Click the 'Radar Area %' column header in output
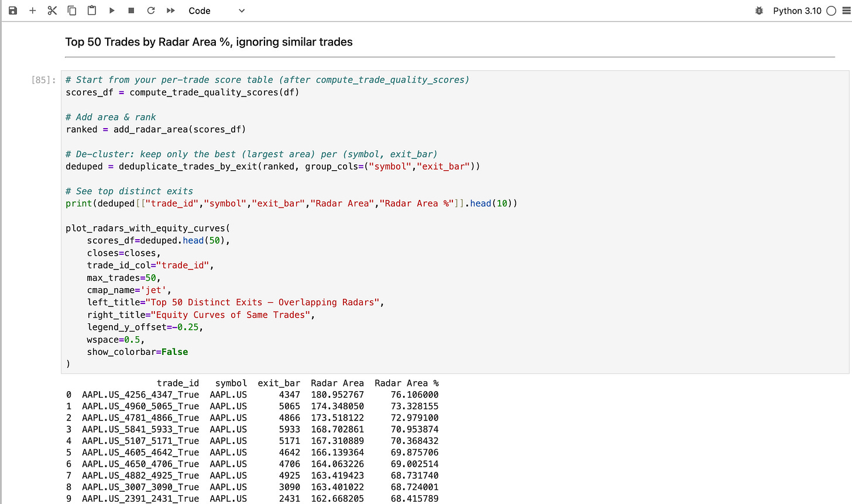The height and width of the screenshot is (504, 852). click(407, 384)
